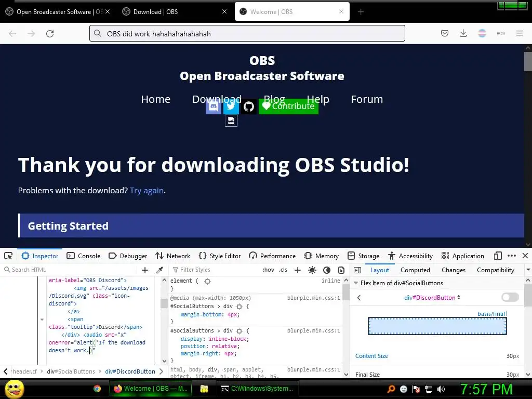Open the Console panel
The height and width of the screenshot is (399, 532).
click(84, 256)
